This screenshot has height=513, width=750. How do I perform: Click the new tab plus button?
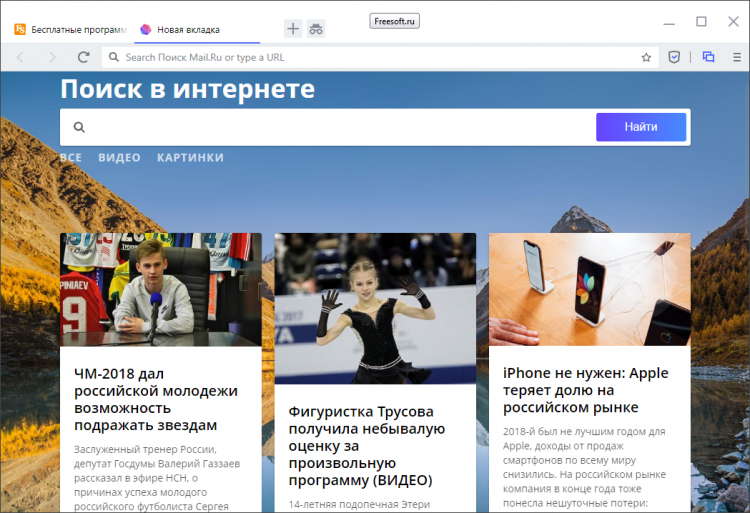point(293,29)
